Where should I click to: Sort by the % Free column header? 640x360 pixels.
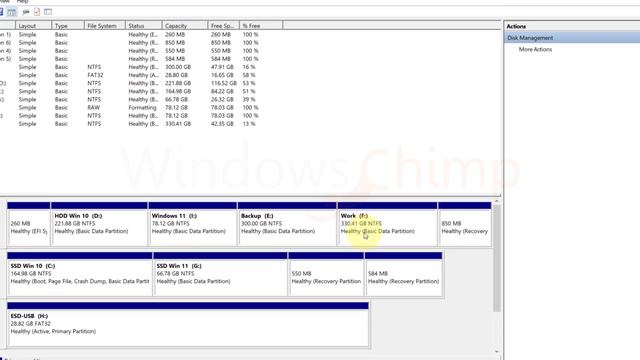pyautogui.click(x=261, y=26)
